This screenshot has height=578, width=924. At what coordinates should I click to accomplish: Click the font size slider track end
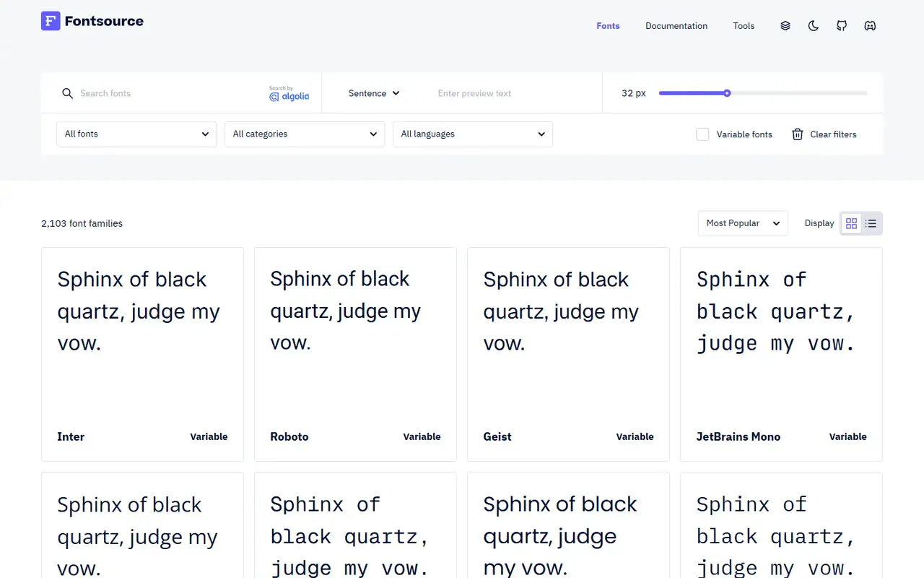(864, 93)
